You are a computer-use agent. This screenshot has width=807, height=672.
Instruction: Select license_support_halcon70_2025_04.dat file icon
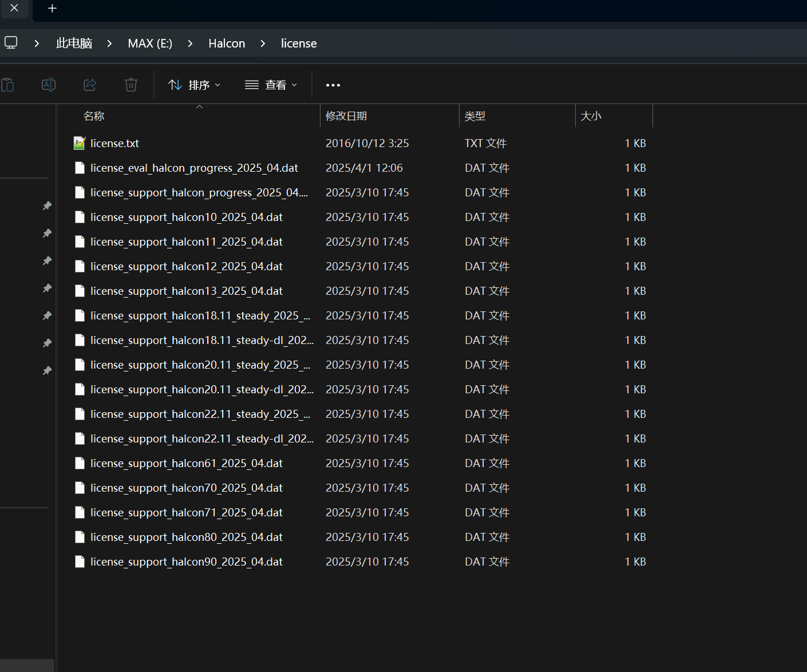(x=80, y=488)
